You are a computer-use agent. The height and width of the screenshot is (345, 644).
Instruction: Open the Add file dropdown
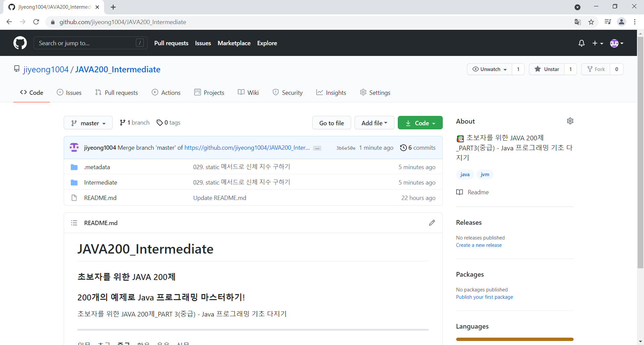(374, 123)
